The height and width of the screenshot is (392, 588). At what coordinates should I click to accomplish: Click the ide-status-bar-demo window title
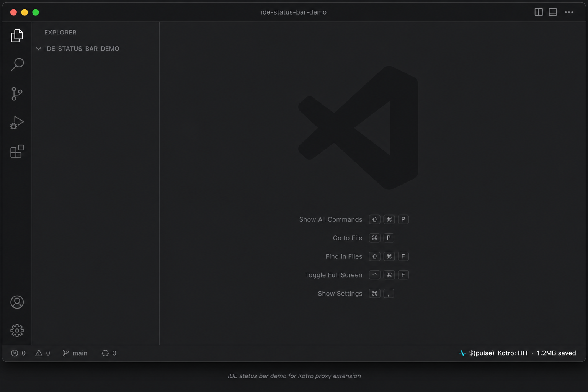pyautogui.click(x=294, y=12)
